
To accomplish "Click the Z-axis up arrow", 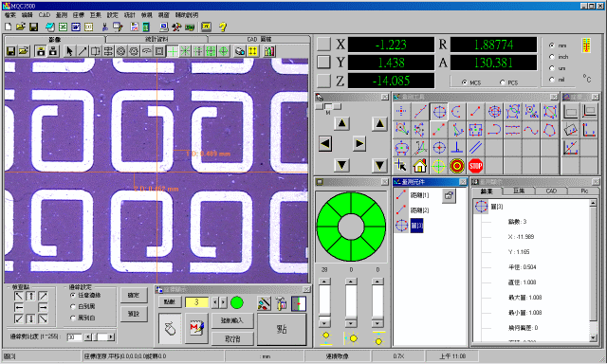I will pyautogui.click(x=379, y=124).
